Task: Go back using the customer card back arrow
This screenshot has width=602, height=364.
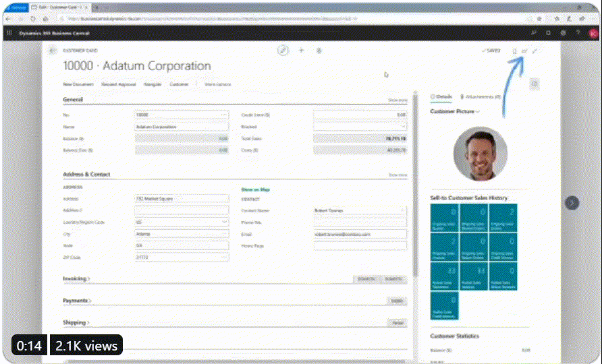Action: pyautogui.click(x=52, y=51)
